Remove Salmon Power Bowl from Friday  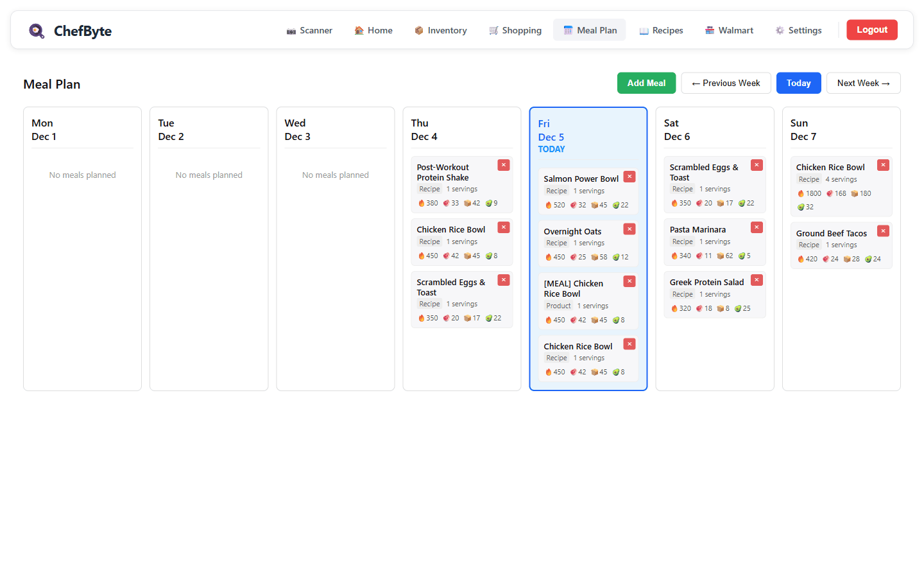point(629,176)
